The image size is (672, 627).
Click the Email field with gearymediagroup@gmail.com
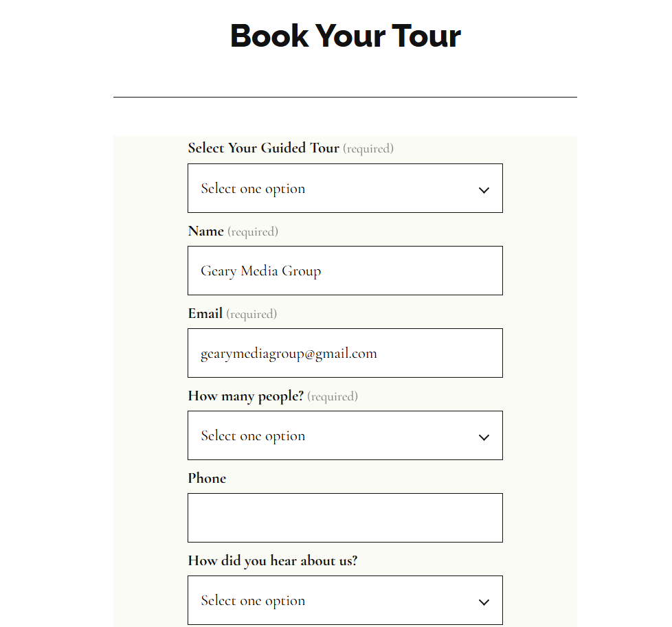coord(345,353)
